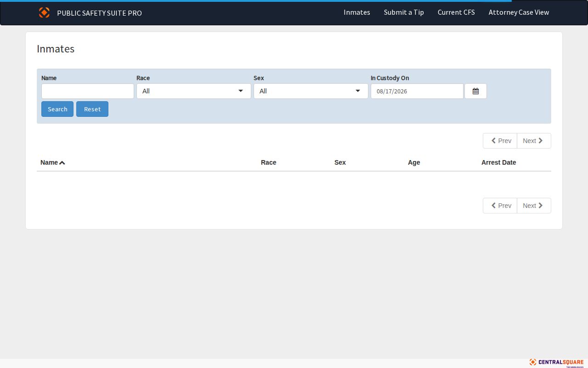
Task: Open Attorney Case View
Action: tap(519, 12)
